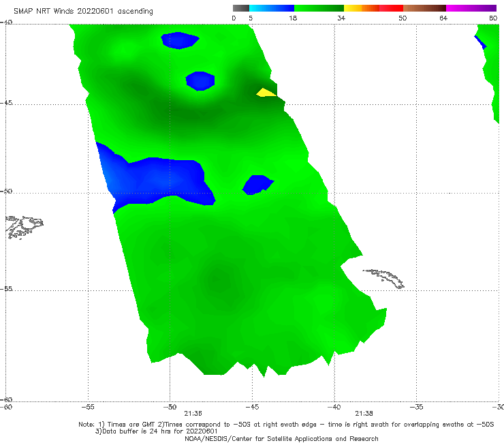Click the Falkland Islands outline at left edge
Screen dimensions: 504x443
tap(25, 228)
